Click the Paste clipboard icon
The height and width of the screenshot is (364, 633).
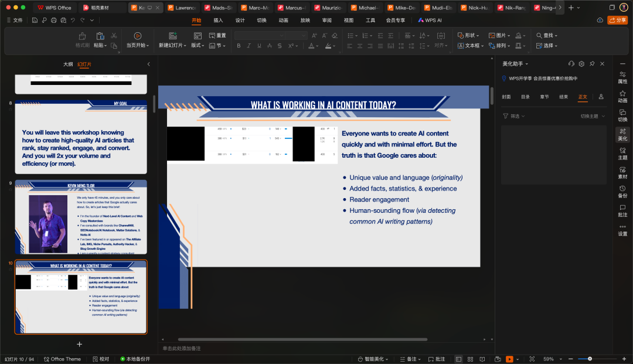point(100,36)
